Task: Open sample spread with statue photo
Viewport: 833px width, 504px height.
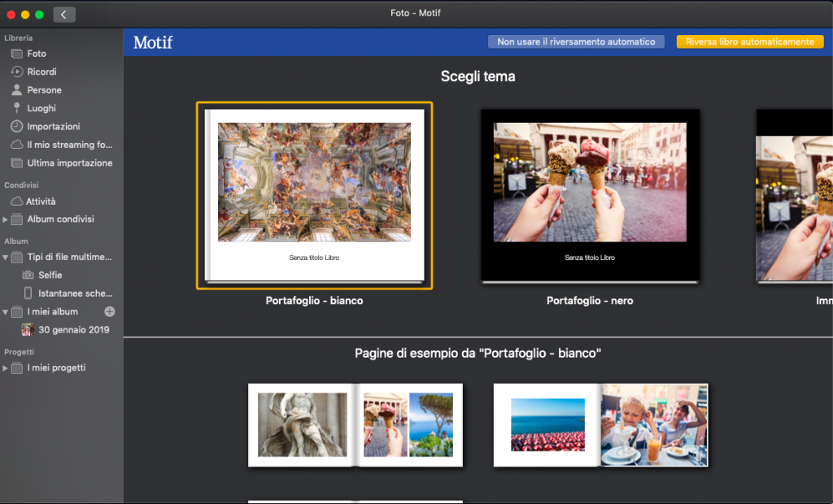Action: 355,425
